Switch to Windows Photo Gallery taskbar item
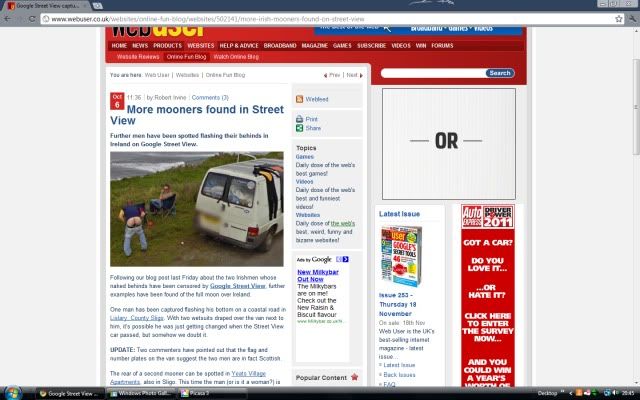This screenshot has height=400, width=640. [142, 393]
